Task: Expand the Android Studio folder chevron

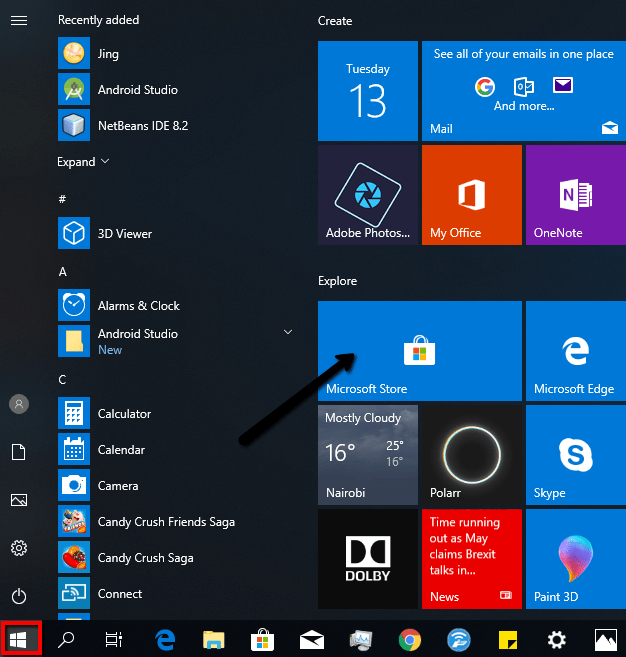Action: tap(288, 332)
